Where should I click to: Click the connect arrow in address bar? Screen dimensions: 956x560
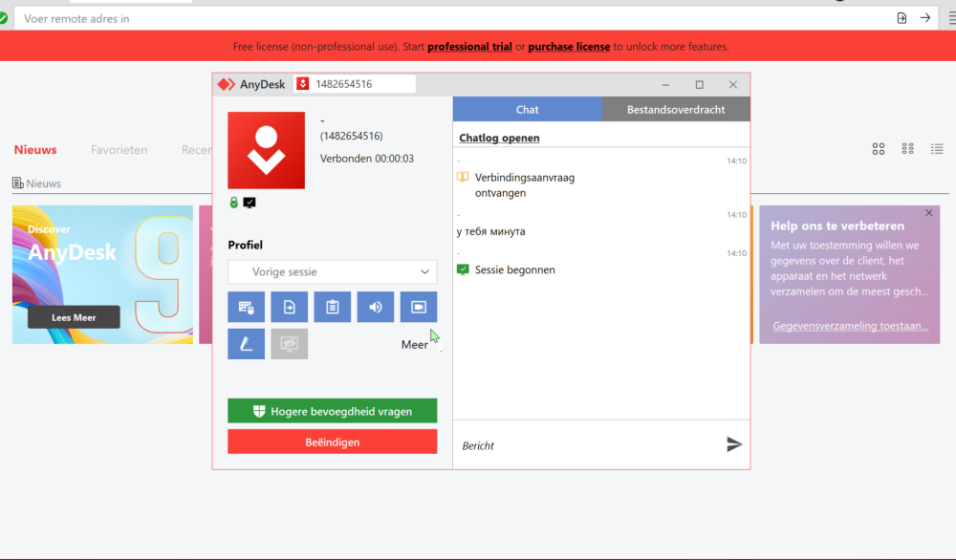(924, 18)
